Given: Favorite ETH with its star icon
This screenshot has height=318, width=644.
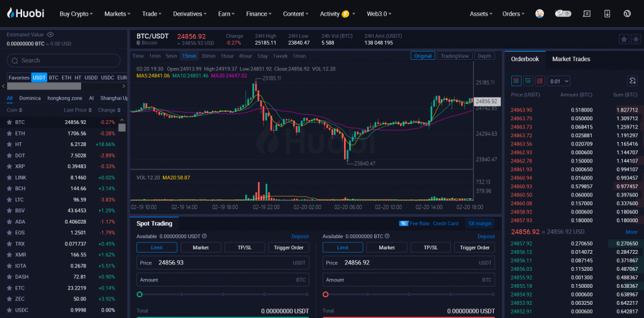Looking at the screenshot, I should [x=9, y=133].
